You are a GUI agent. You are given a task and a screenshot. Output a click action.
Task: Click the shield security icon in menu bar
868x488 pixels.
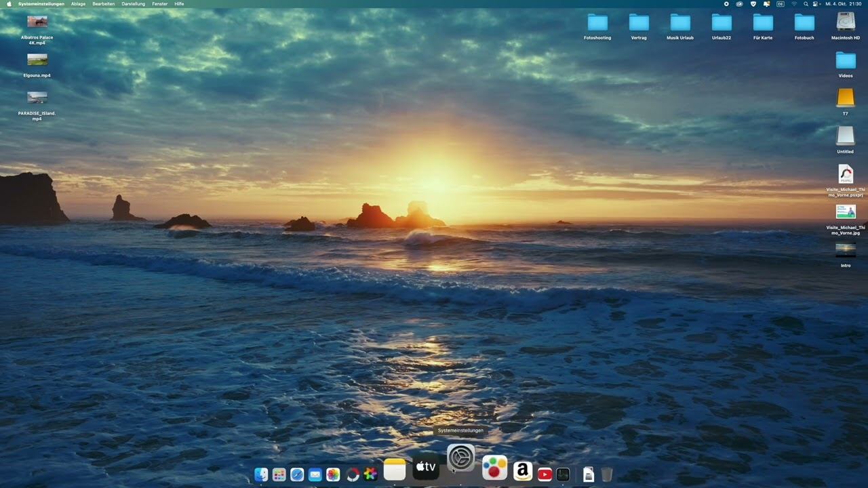click(753, 4)
